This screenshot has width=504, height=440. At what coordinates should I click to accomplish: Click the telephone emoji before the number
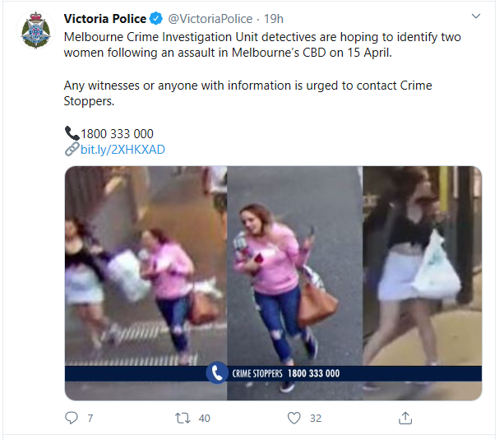pos(72,133)
